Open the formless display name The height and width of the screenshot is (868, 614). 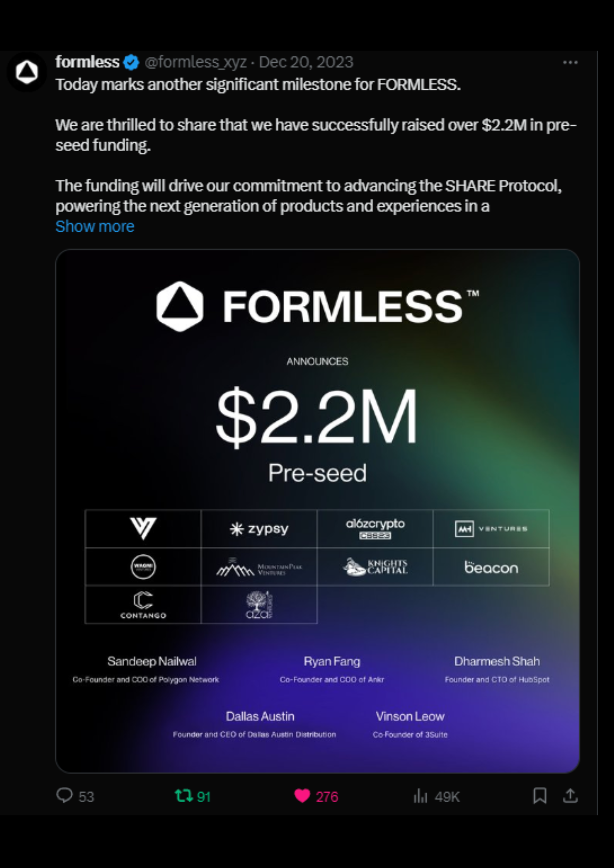87,62
